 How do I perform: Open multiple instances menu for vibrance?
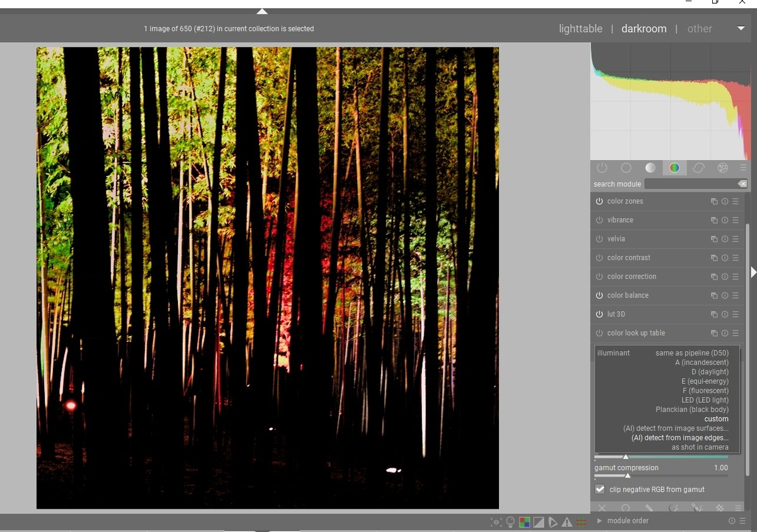click(714, 220)
